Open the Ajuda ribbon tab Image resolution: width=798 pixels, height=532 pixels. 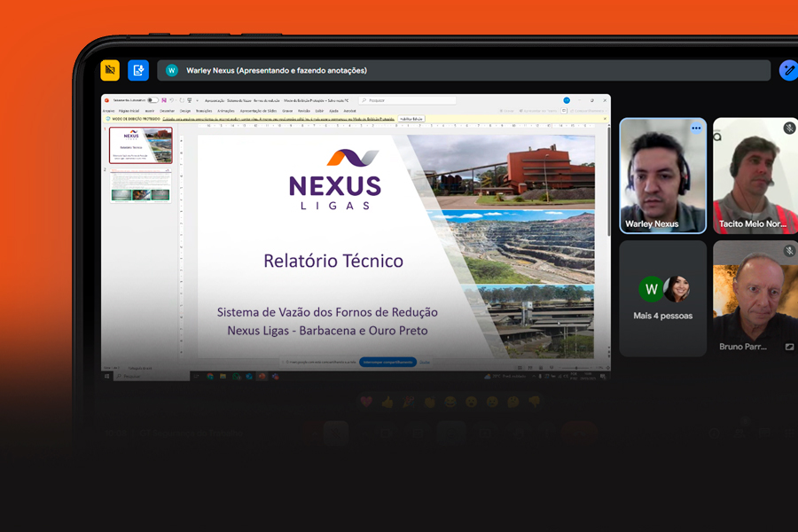pos(334,111)
